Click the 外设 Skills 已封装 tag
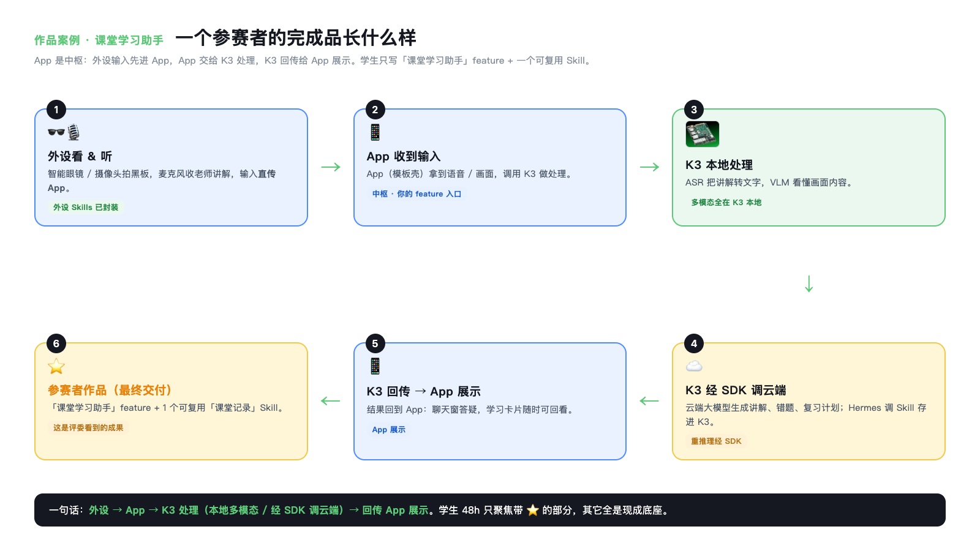This screenshot has width=980, height=551. tap(86, 208)
